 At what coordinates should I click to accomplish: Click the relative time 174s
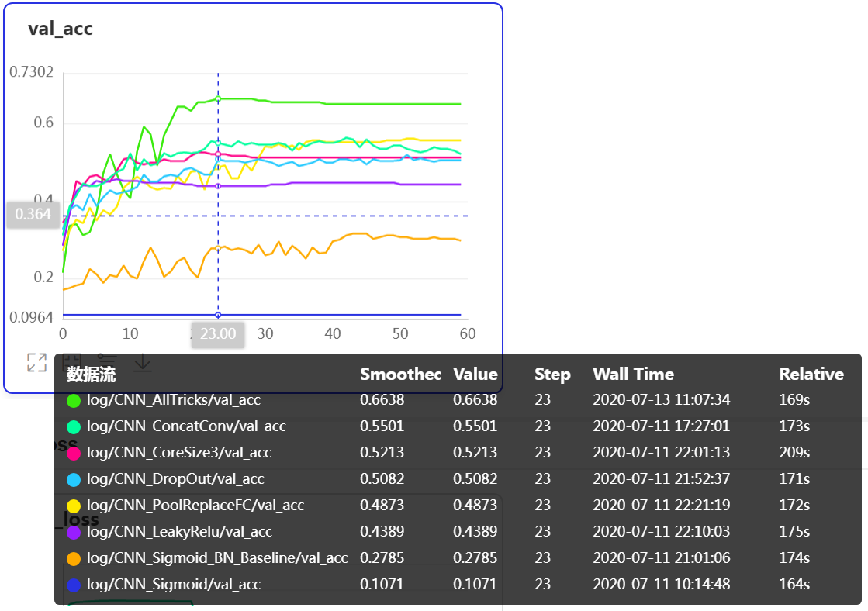click(794, 557)
